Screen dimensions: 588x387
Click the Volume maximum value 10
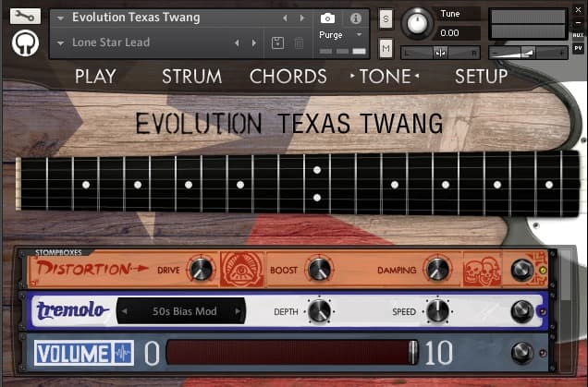[x=438, y=353]
